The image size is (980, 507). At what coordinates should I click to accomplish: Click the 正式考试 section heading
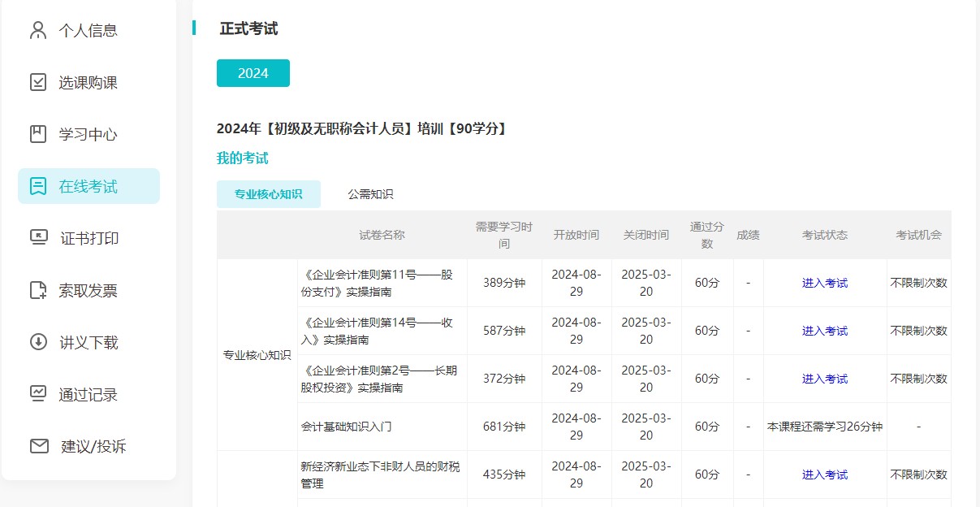click(248, 28)
